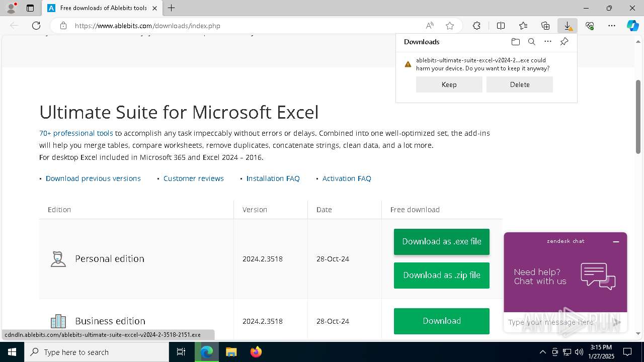Open Microsoft Edge from the taskbar

click(x=207, y=352)
